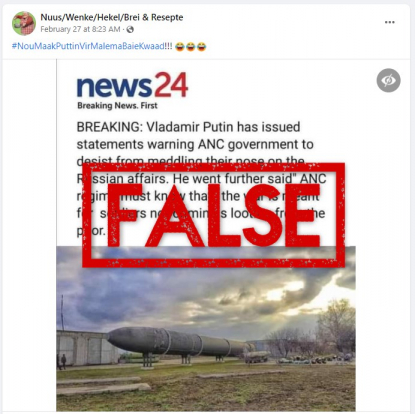Click the concrete building in the photo
Viewport: 415px width, 414px height.
pos(87,348)
